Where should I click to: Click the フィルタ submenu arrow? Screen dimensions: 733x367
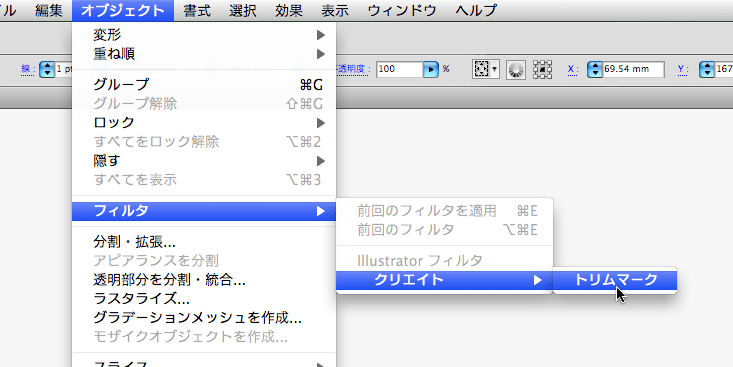[x=320, y=211]
